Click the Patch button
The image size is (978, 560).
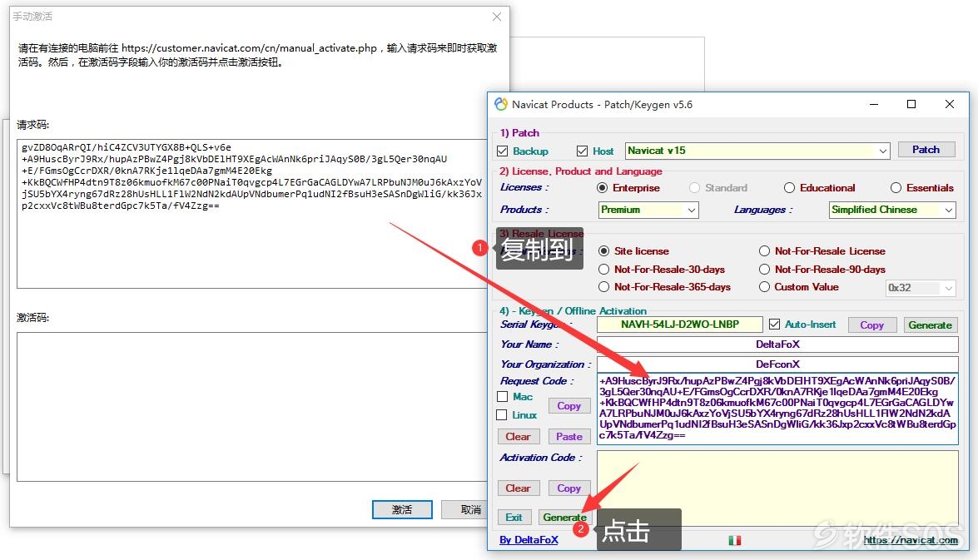(x=926, y=150)
